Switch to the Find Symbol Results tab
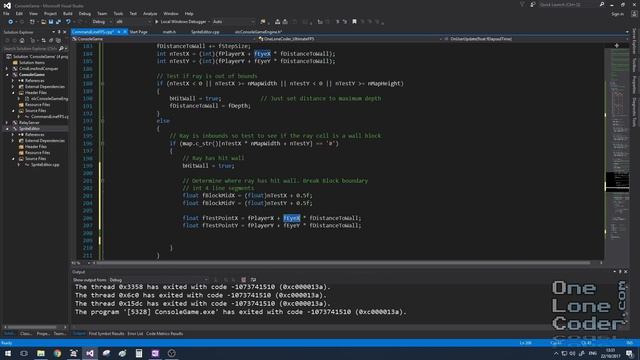640x360 pixels. coord(106,333)
